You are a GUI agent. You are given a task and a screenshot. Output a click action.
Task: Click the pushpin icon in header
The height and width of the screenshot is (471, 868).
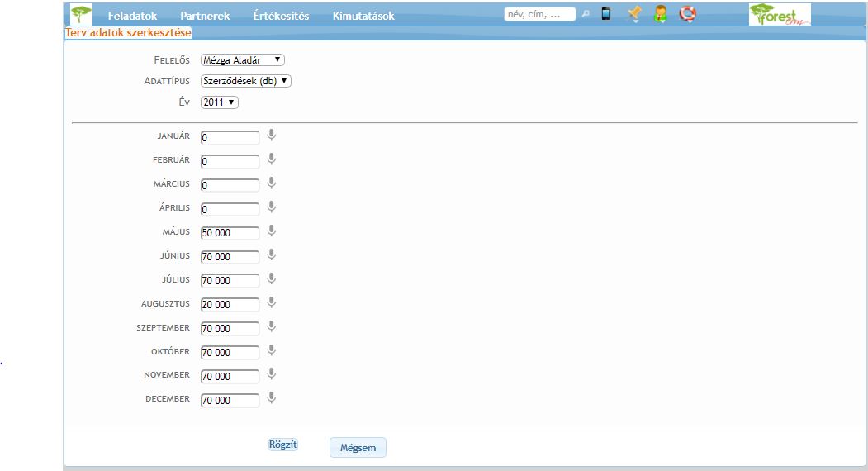[x=634, y=14]
